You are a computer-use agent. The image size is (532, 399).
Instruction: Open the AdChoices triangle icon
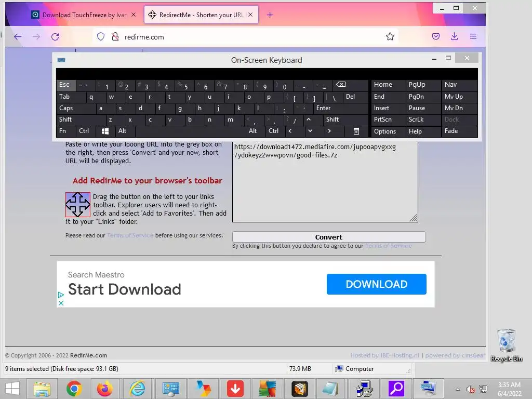[x=61, y=295]
